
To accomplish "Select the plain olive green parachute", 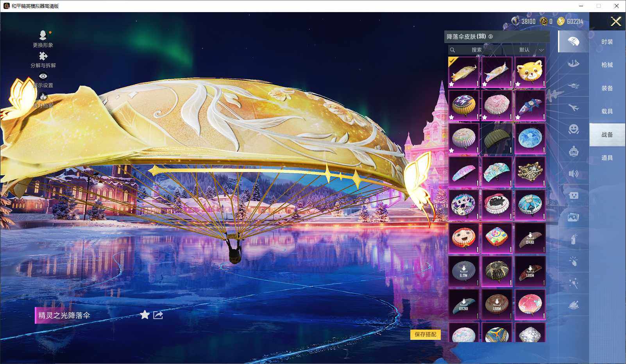I will point(497,139).
